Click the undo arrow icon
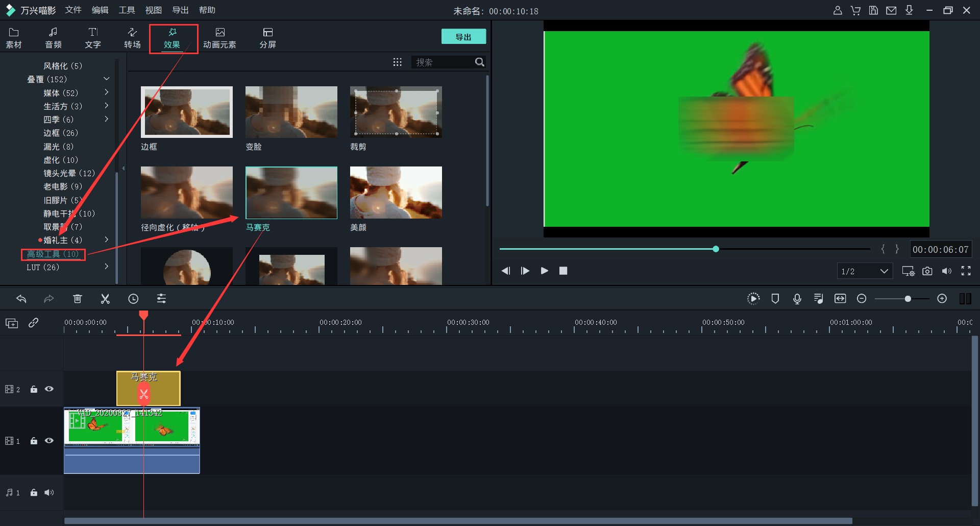 pyautogui.click(x=21, y=299)
